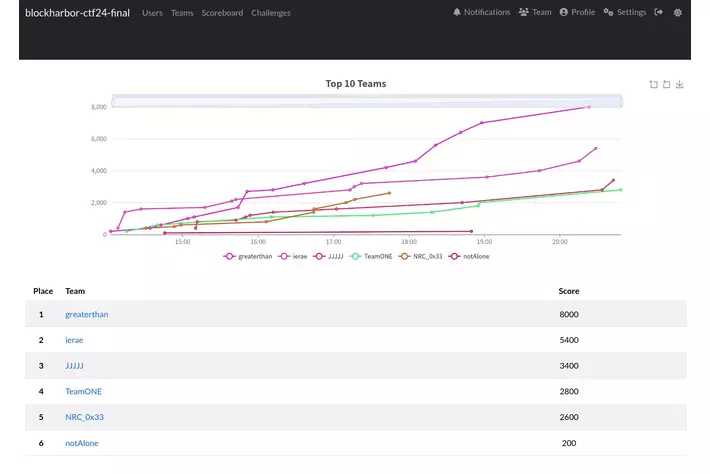Click the Notifications bell icon

pos(457,13)
